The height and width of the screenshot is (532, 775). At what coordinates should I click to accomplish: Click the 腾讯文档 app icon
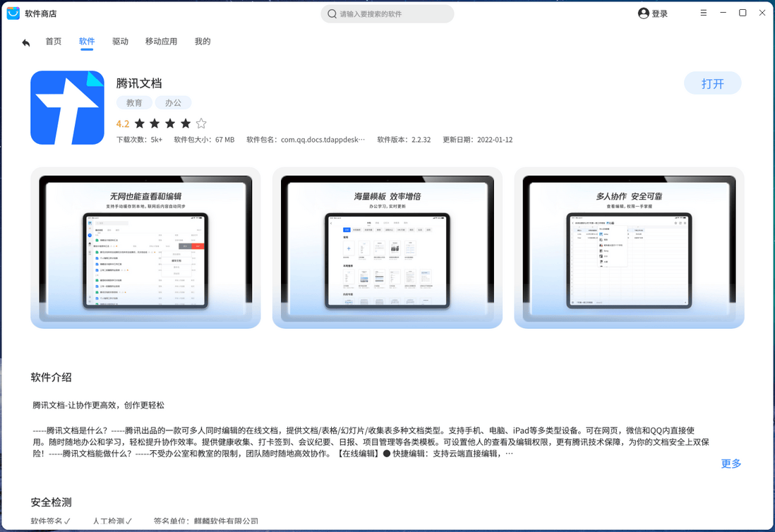pyautogui.click(x=67, y=107)
